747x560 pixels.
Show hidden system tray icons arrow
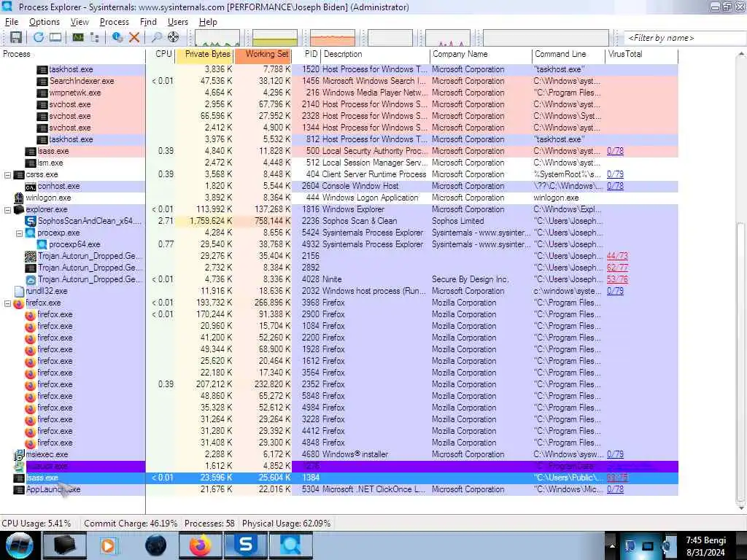(612, 545)
